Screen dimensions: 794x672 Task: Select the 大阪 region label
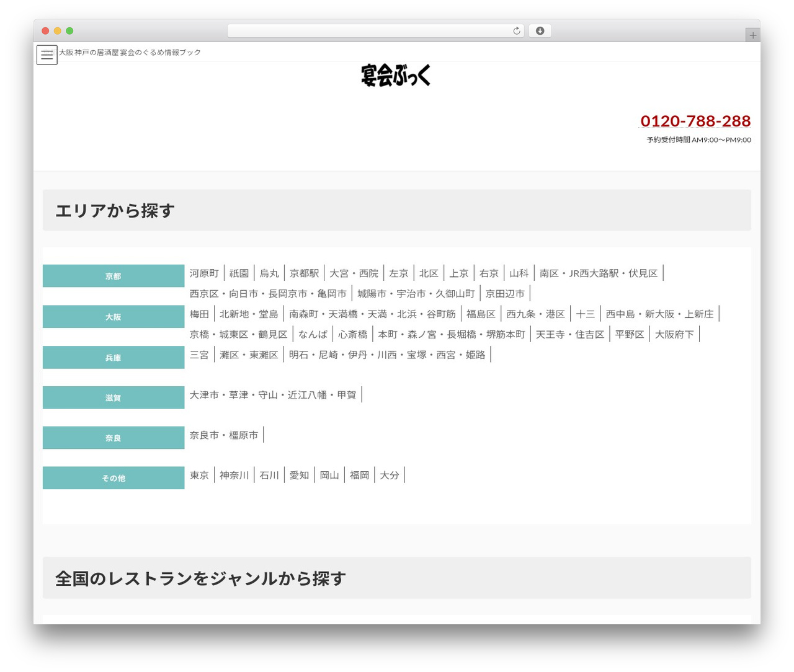(x=114, y=316)
